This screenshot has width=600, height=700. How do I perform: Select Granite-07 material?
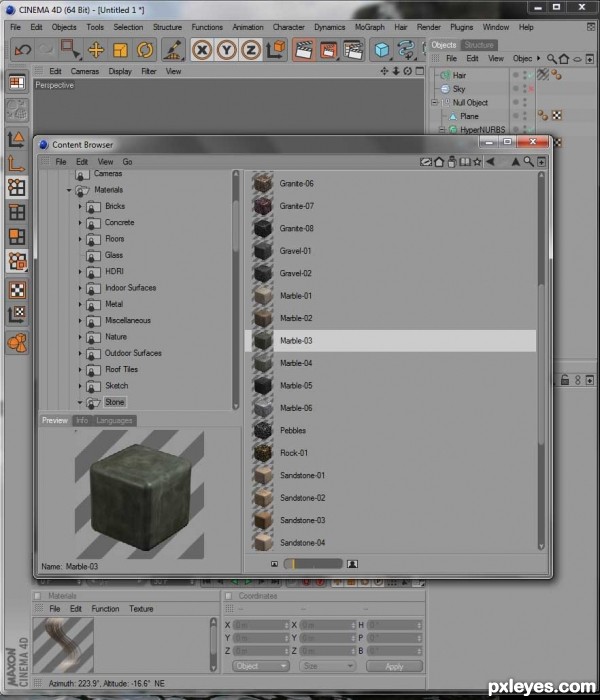click(391, 206)
